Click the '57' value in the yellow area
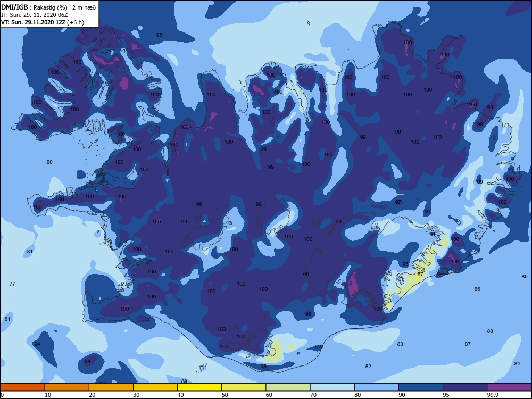The height and width of the screenshot is (399, 532). click(420, 274)
